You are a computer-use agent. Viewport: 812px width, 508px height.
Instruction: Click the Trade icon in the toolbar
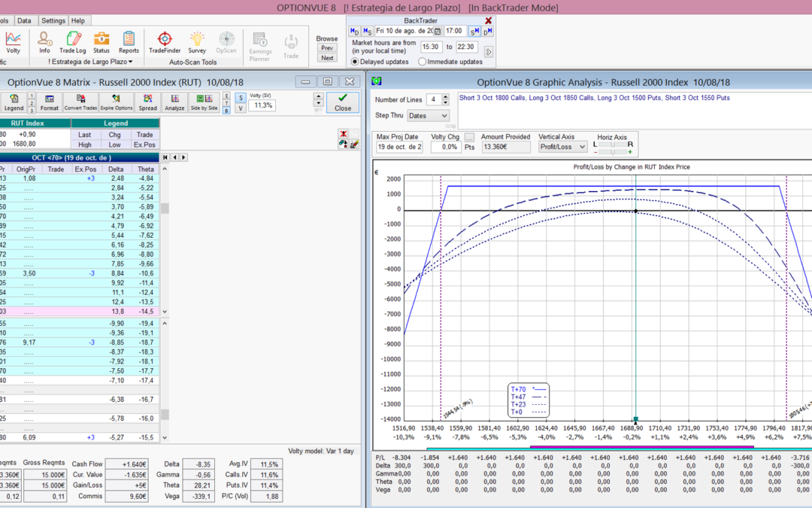pos(290,47)
